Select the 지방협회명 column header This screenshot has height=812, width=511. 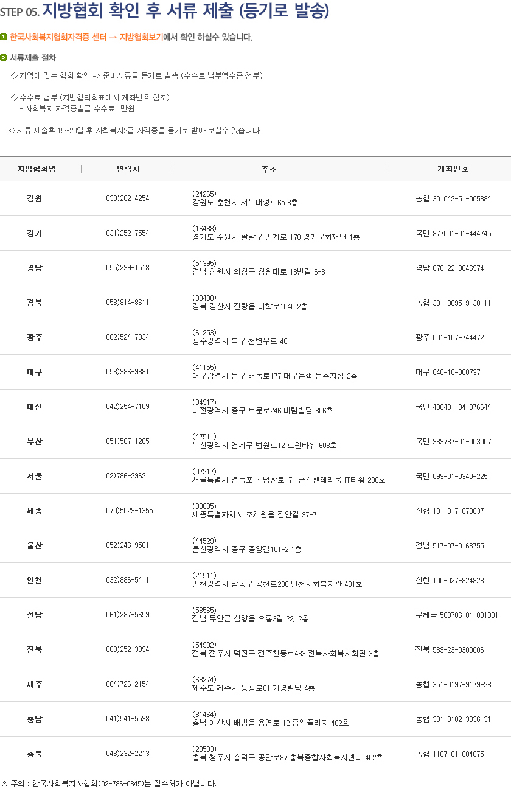click(x=36, y=169)
